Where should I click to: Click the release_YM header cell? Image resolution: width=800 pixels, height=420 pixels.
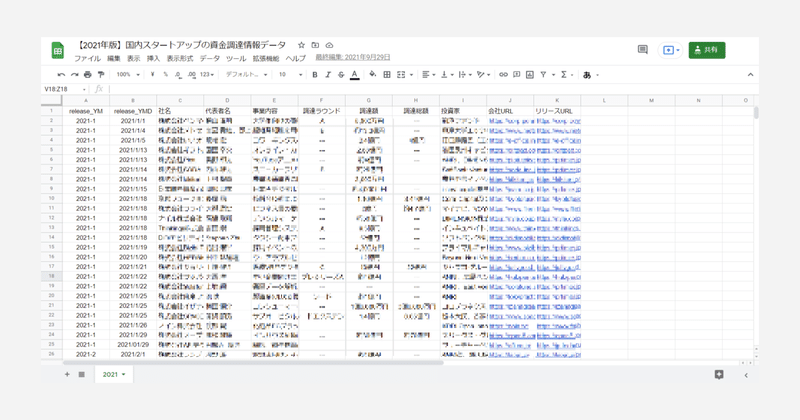coord(86,111)
